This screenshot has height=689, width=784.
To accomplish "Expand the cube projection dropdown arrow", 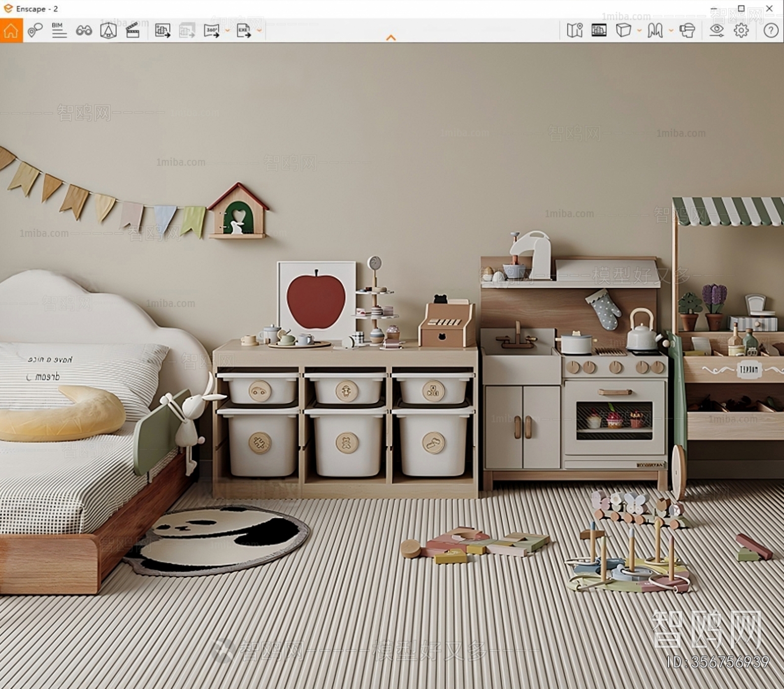I will [639, 31].
